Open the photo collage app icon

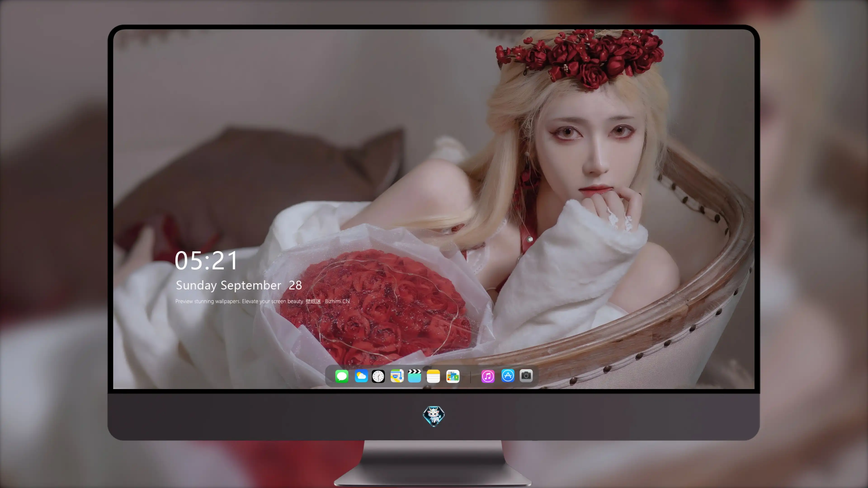(453, 376)
